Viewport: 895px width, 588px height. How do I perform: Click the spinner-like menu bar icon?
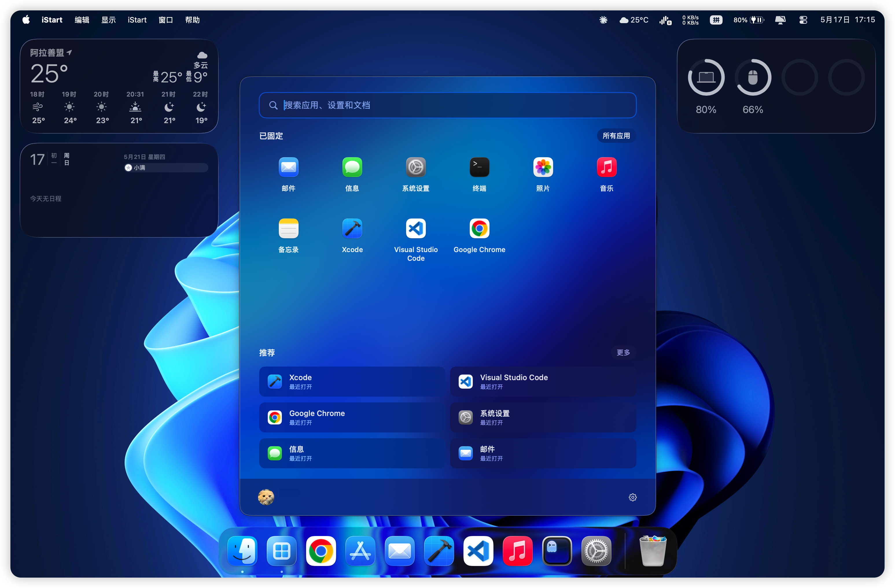(603, 20)
